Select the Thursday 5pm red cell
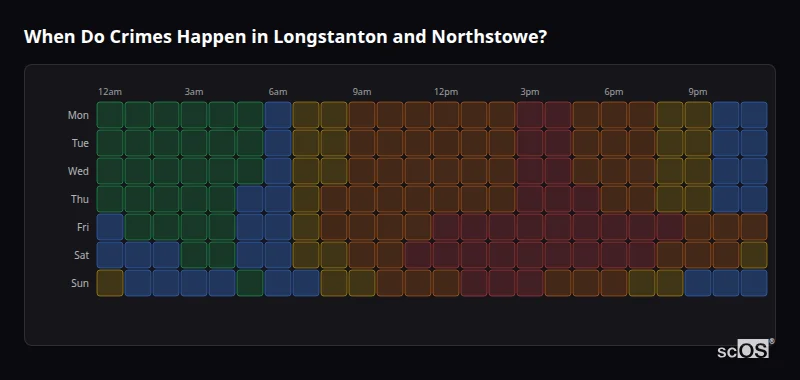The image size is (800, 380). point(586,199)
